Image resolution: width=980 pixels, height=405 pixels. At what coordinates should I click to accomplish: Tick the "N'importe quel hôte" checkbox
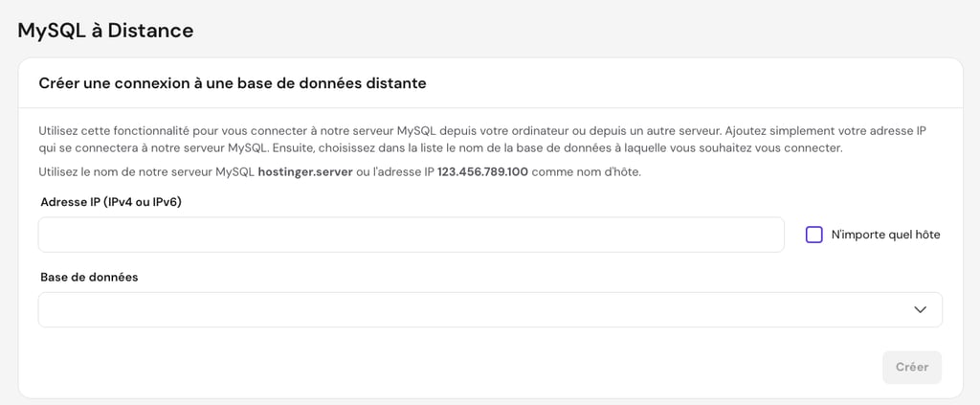[x=813, y=235]
